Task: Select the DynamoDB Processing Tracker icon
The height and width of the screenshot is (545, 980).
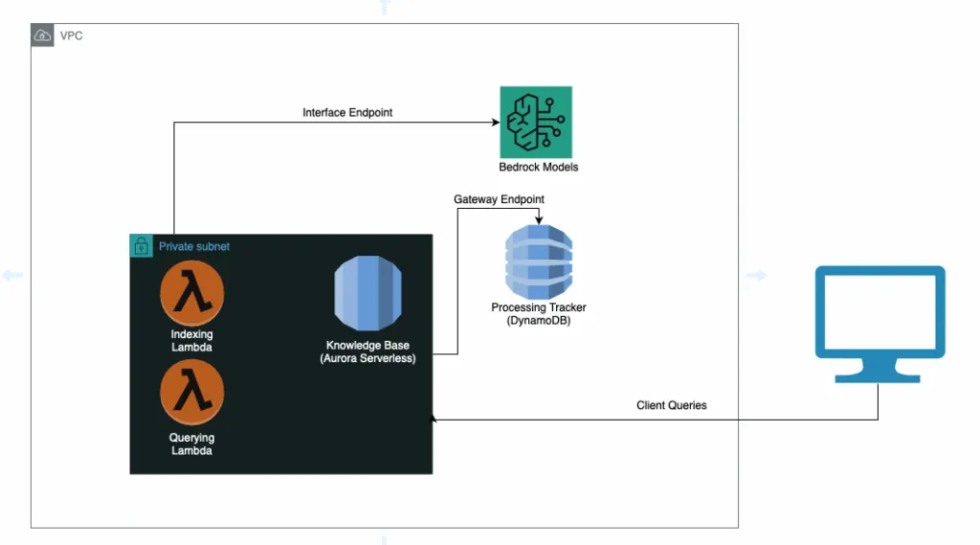Action: (538, 260)
